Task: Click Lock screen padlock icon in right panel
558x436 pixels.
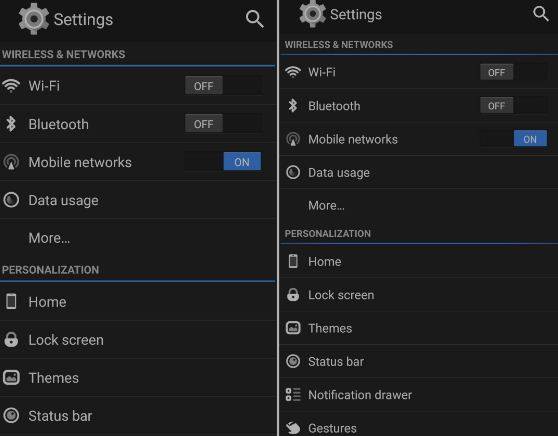Action: point(293,295)
